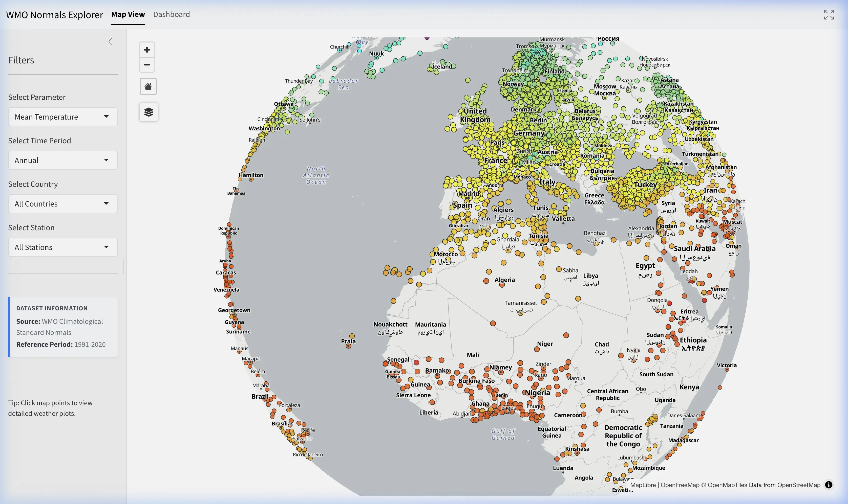Select the Map View tab
This screenshot has height=504, width=848.
click(128, 14)
